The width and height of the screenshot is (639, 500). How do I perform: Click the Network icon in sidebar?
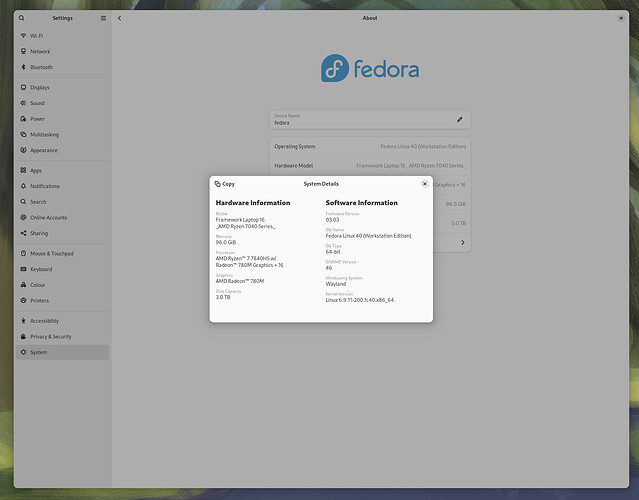[x=23, y=51]
